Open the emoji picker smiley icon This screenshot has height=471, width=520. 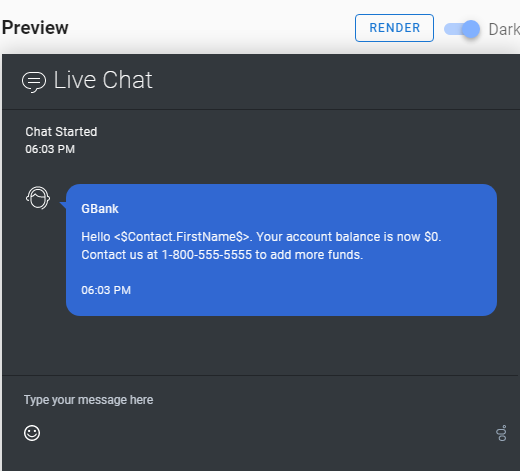coord(32,433)
